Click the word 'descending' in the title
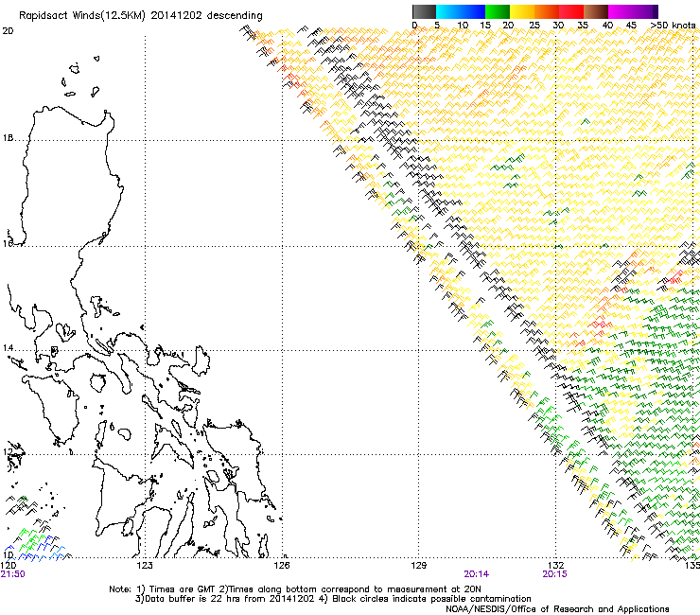The height and width of the screenshot is (615, 700). click(235, 16)
